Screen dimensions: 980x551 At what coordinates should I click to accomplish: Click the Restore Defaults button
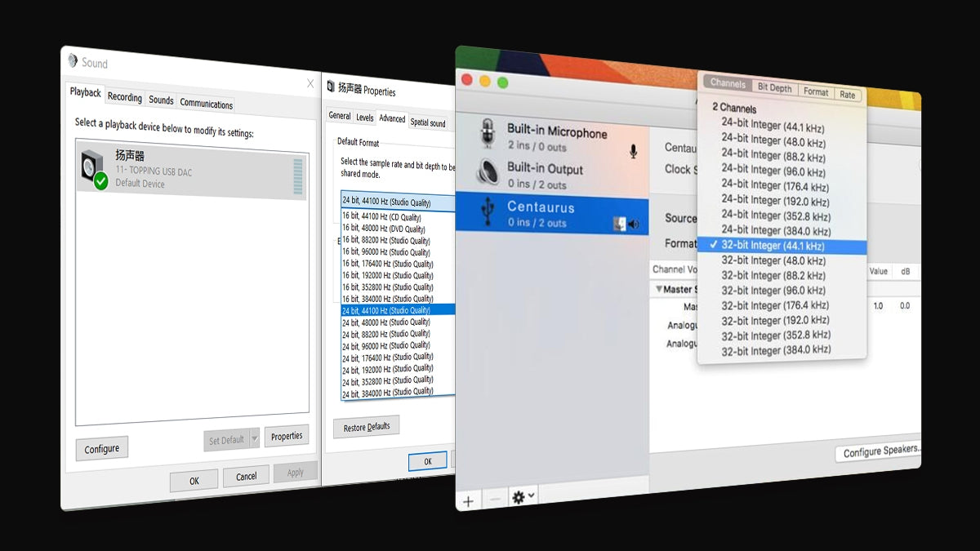click(x=366, y=427)
